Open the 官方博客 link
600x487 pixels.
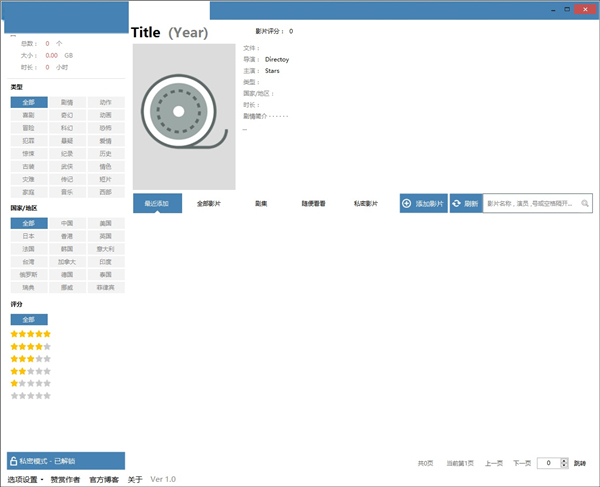[104, 480]
